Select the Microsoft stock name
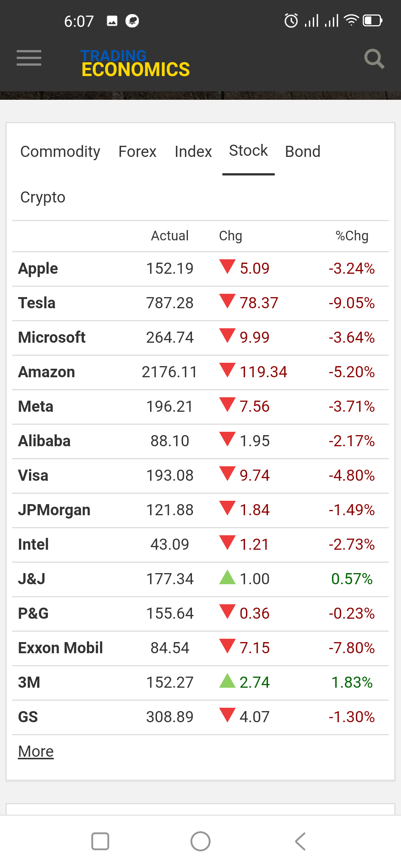The width and height of the screenshot is (401, 868). pyautogui.click(x=52, y=338)
